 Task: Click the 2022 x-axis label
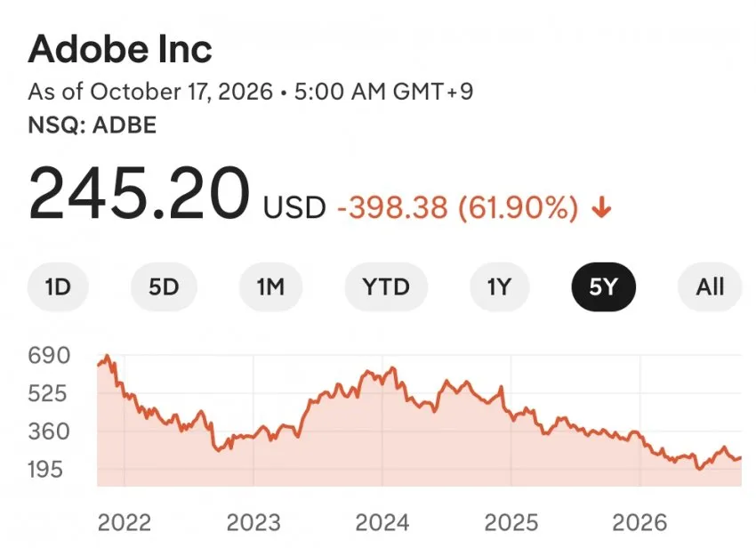[124, 522]
